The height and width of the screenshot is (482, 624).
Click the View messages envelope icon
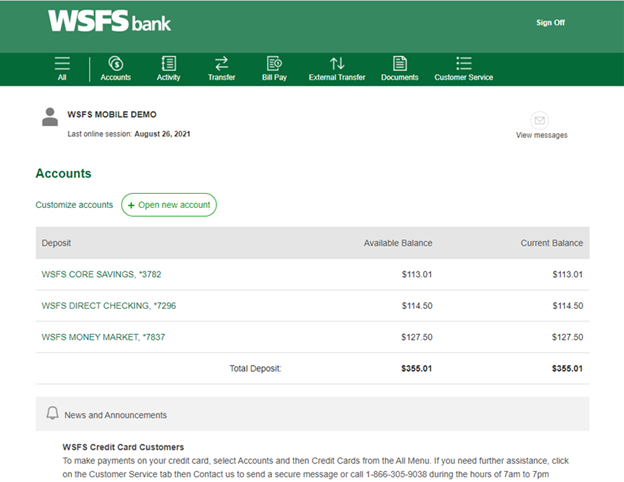(540, 120)
